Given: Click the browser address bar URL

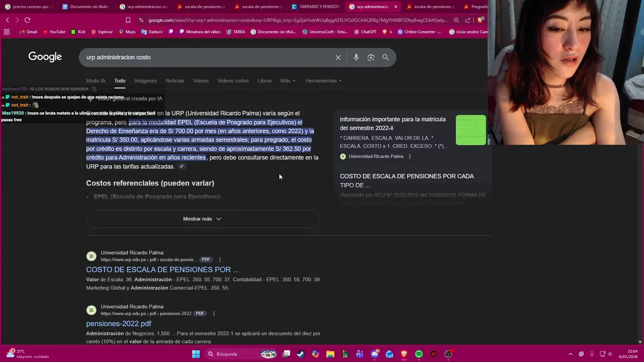Looking at the screenshot, I should pyautogui.click(x=297, y=20).
